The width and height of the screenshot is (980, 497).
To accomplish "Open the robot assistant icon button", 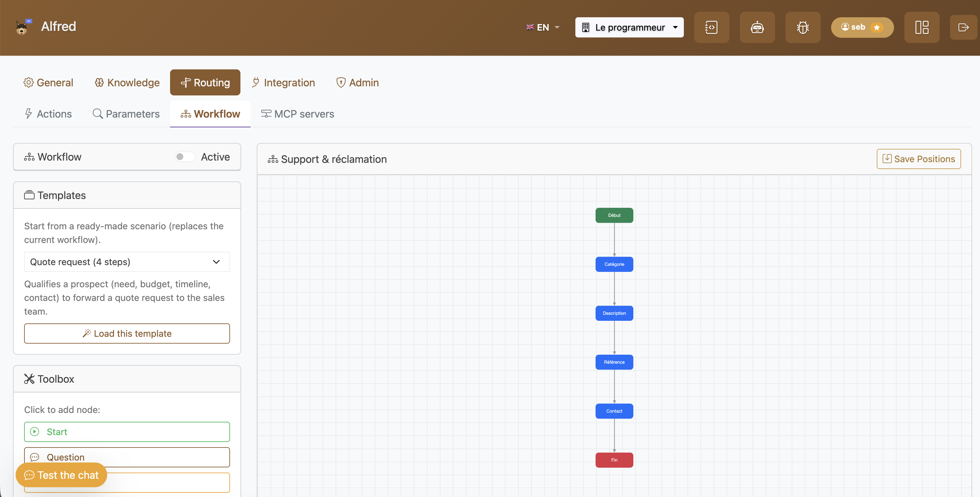I will [757, 27].
